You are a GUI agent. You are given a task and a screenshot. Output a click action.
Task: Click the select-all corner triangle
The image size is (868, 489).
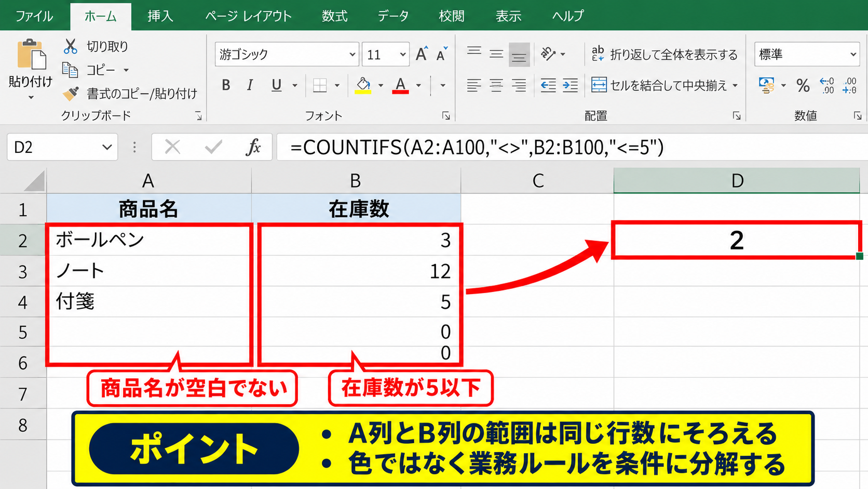point(34,181)
